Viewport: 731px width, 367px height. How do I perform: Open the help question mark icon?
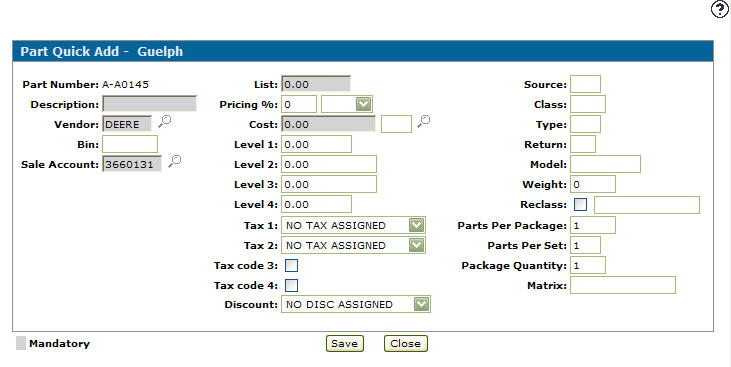coord(720,9)
